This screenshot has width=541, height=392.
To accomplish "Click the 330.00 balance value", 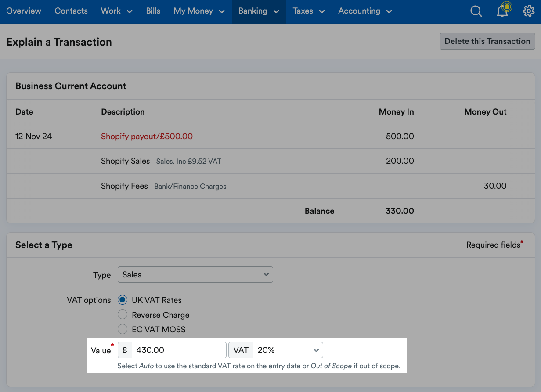I will coord(400,211).
